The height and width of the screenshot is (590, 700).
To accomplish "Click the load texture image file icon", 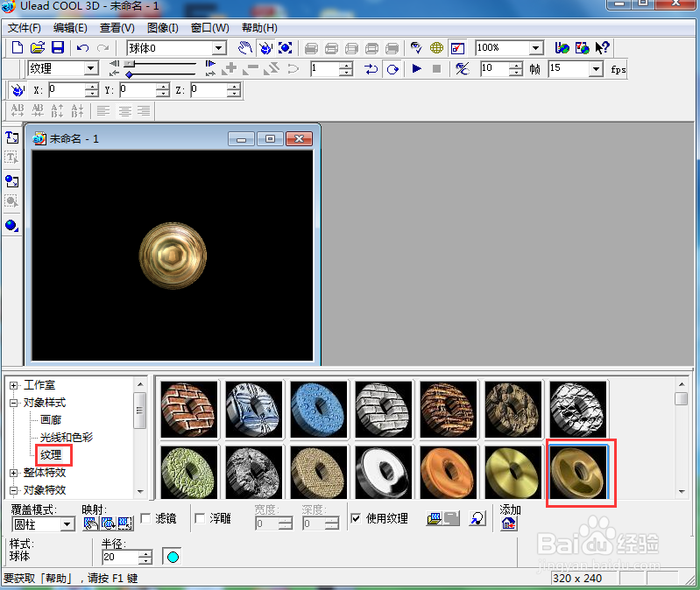I will [434, 518].
